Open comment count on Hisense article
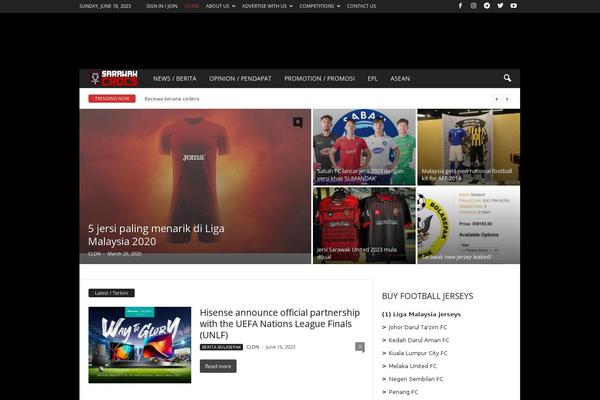This screenshot has height=400, width=600. click(360, 346)
